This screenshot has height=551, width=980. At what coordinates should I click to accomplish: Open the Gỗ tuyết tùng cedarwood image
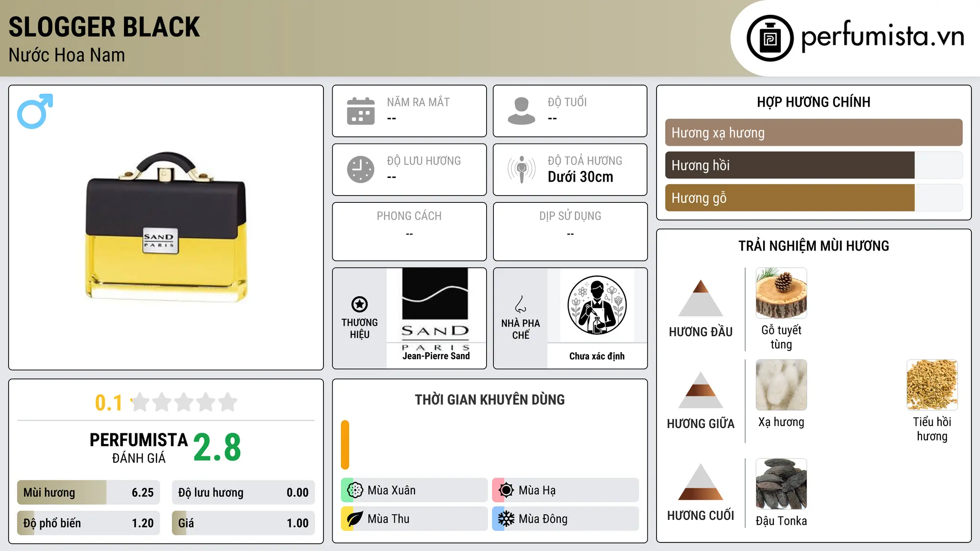point(781,293)
